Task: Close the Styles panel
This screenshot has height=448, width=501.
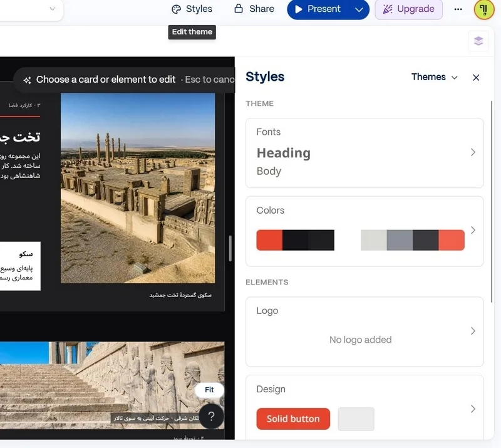Action: [x=476, y=78]
